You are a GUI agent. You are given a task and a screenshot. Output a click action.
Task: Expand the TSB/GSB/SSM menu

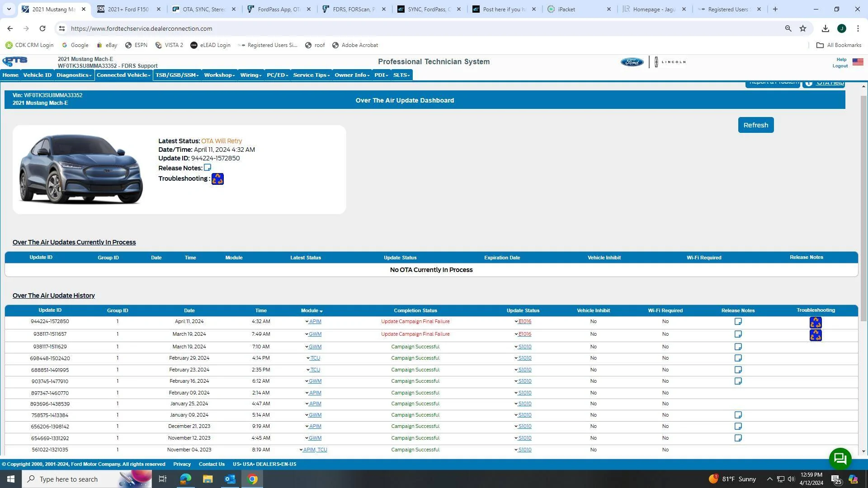pos(177,75)
